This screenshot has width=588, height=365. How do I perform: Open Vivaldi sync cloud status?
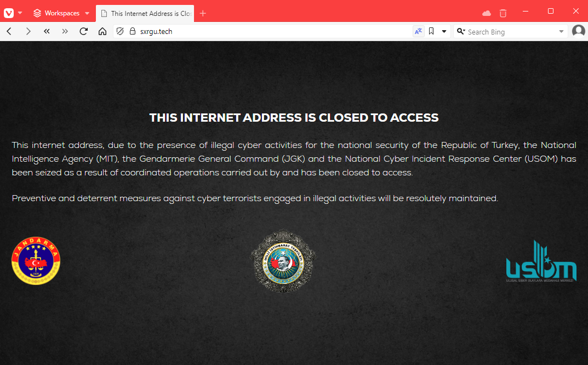[487, 13]
